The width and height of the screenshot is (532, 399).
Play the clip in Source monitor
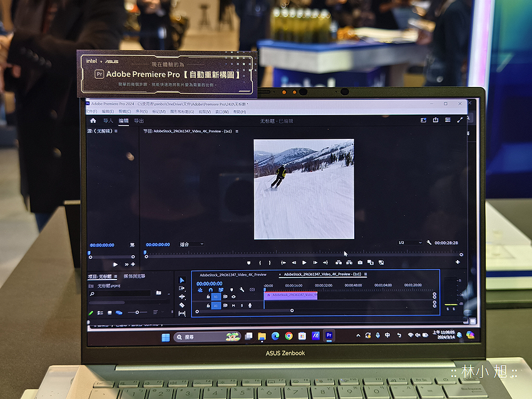115,265
